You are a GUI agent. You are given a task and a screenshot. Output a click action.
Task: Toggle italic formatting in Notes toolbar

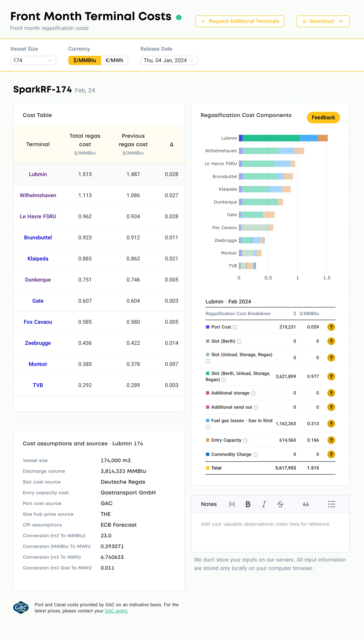coord(264,504)
